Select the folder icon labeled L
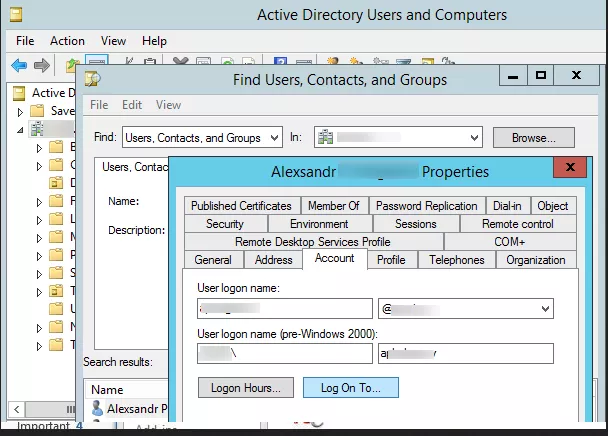Image resolution: width=608 pixels, height=436 pixels. (56, 219)
